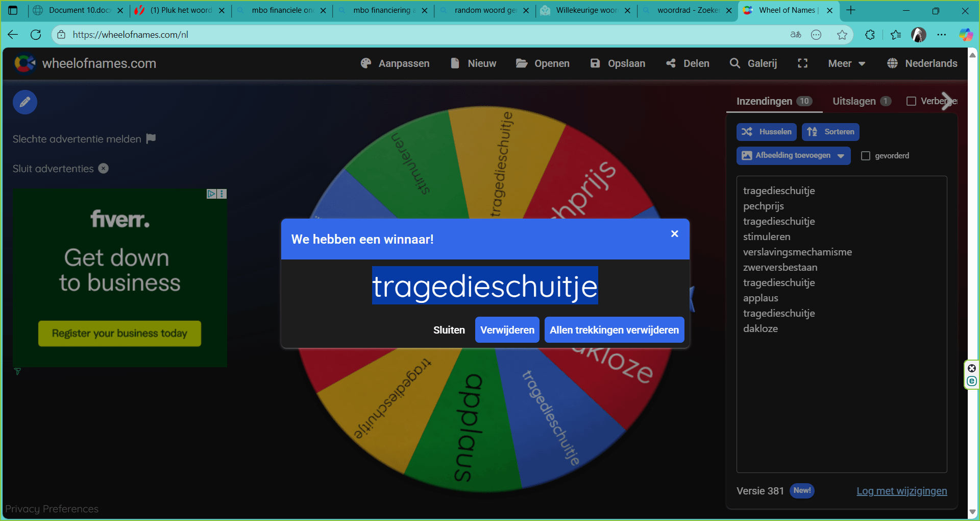Viewport: 980px width, 521px height.
Task: Open Afbeelding toevoegen dropdown
Action: pyautogui.click(x=793, y=156)
